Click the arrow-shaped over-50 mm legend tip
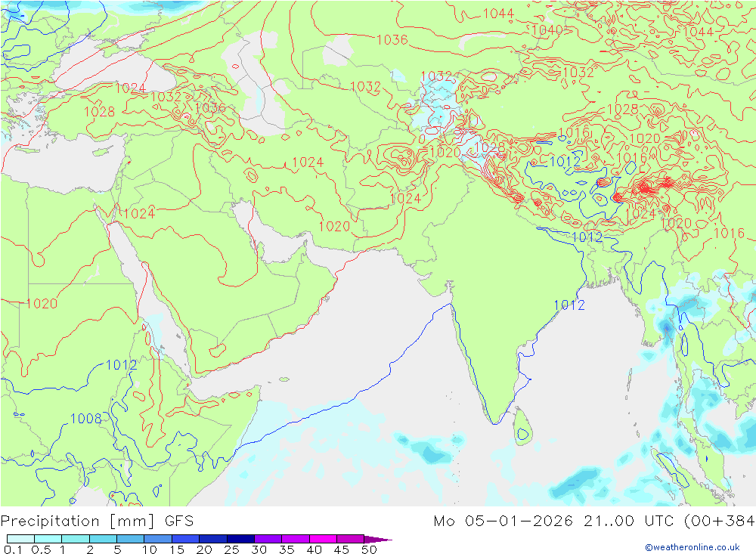Image resolution: width=756 pixels, height=554 pixels. [377, 539]
